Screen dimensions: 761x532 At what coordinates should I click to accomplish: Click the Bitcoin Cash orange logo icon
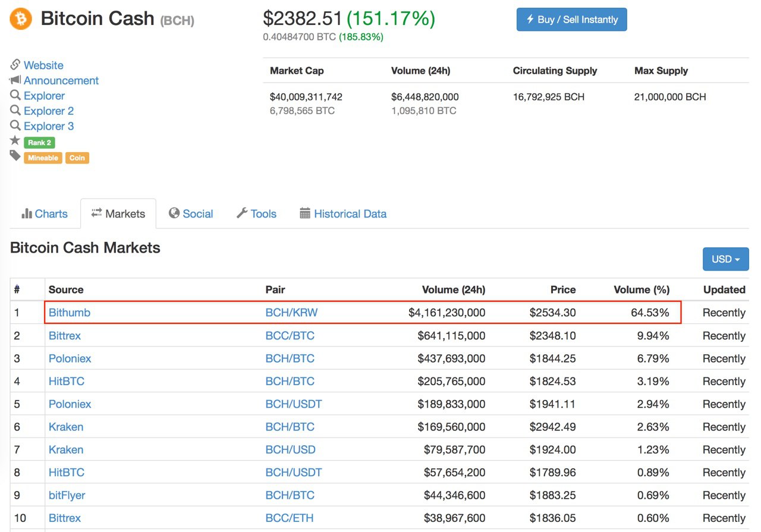tap(21, 19)
